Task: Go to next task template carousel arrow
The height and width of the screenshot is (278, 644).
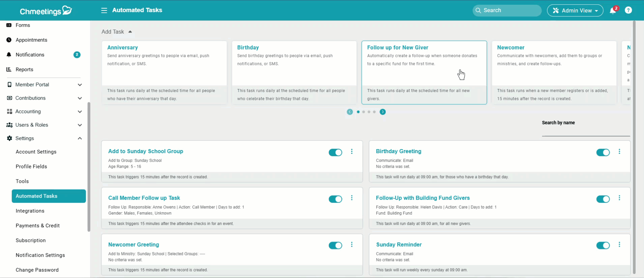Action: point(382,112)
